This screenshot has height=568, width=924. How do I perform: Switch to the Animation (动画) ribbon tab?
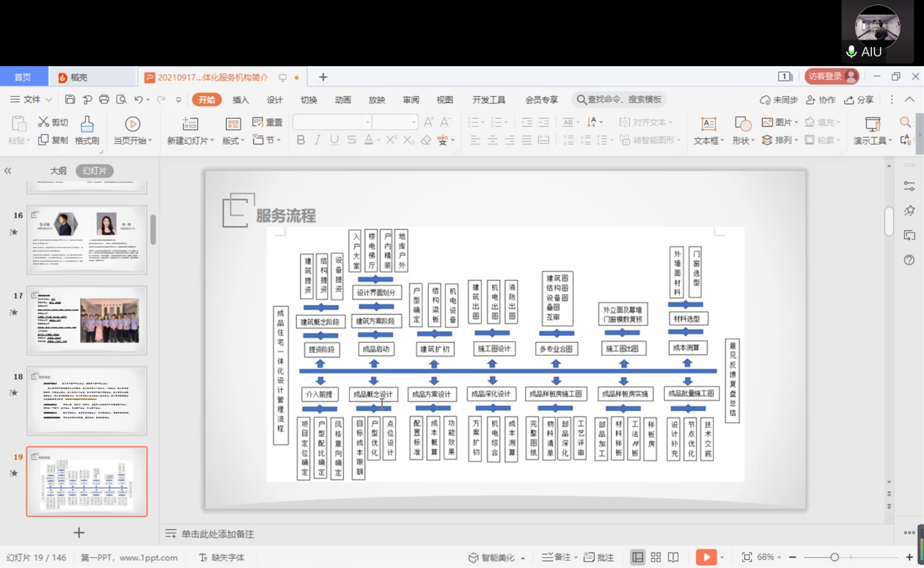click(342, 100)
